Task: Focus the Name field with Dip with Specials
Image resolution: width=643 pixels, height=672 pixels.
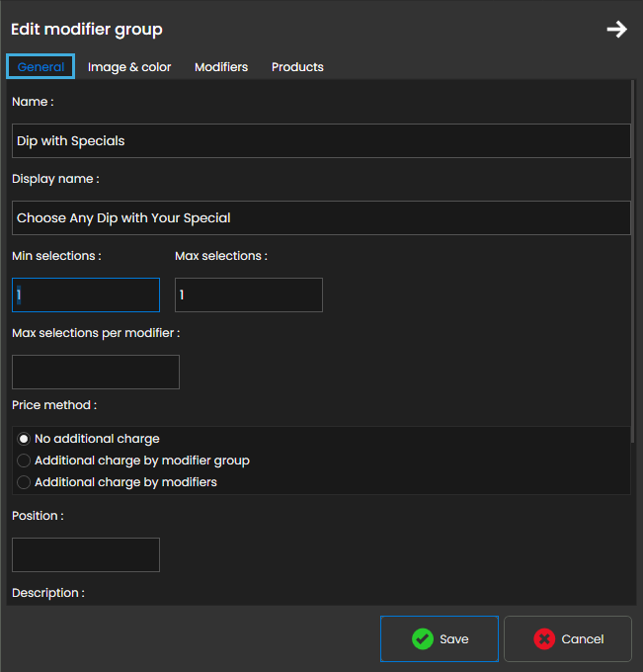Action: click(x=321, y=141)
